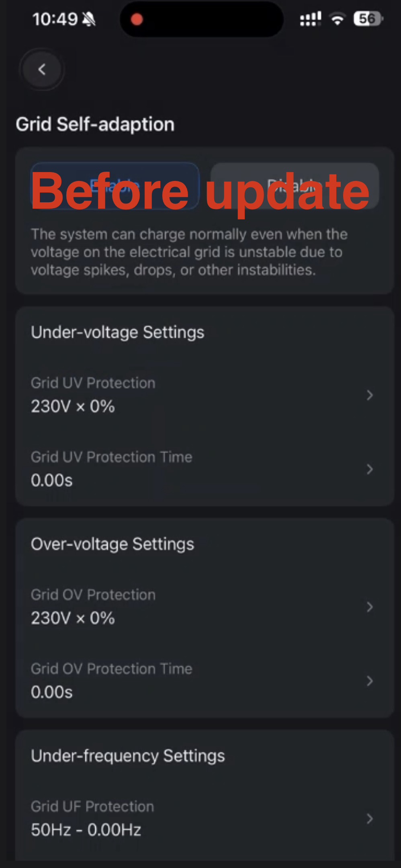
Task: Tap the back arrow button
Action: coord(42,70)
